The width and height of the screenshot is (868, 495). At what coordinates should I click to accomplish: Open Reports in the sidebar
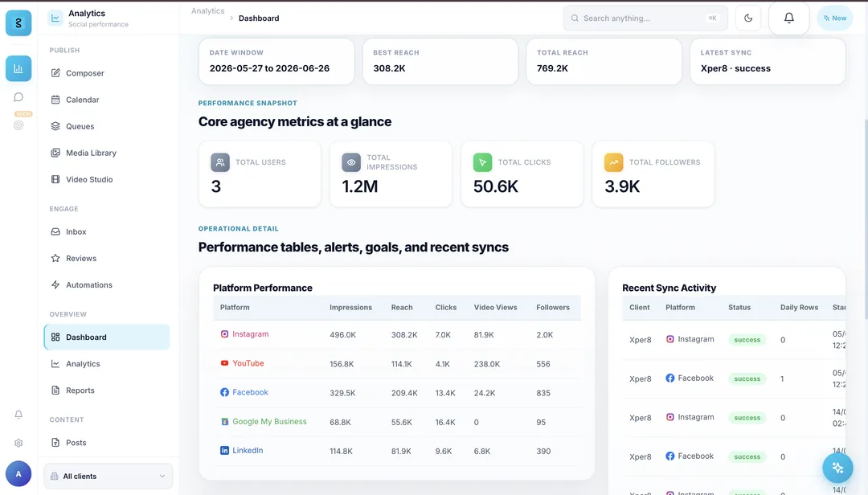(x=107, y=391)
